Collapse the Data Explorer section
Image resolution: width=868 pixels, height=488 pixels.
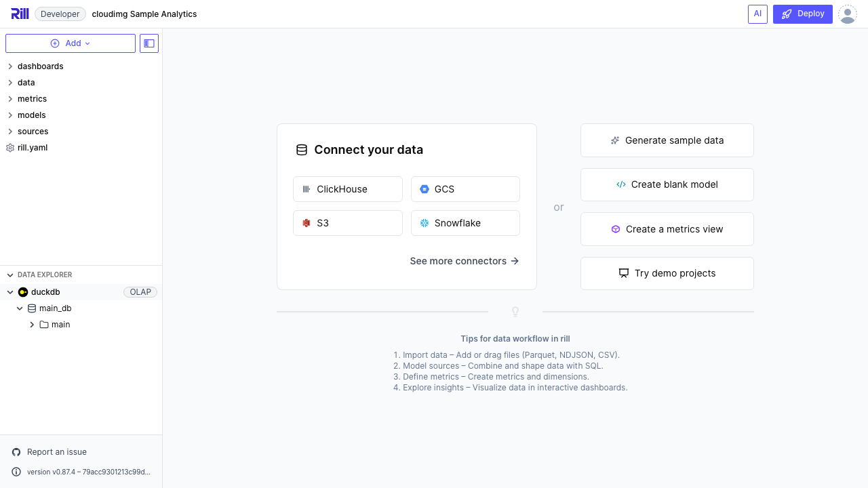(10, 275)
